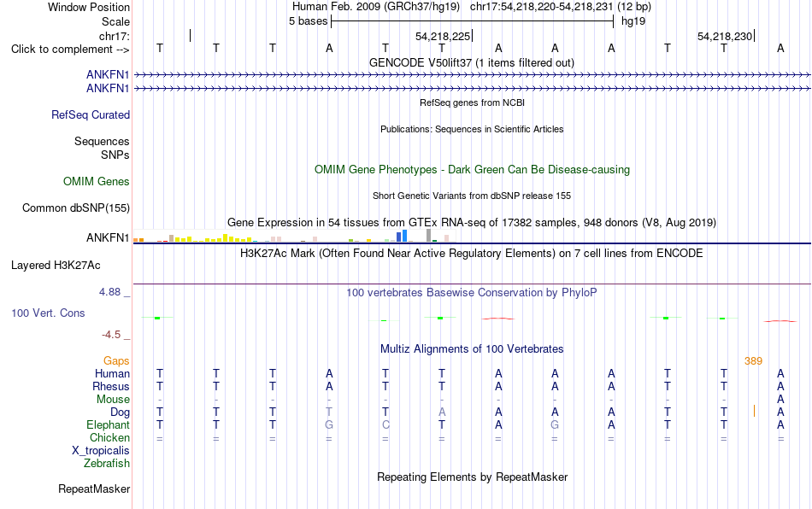
Task: Click 'Repeating Elements by RepeatMasker' title
Action: pyautogui.click(x=472, y=477)
